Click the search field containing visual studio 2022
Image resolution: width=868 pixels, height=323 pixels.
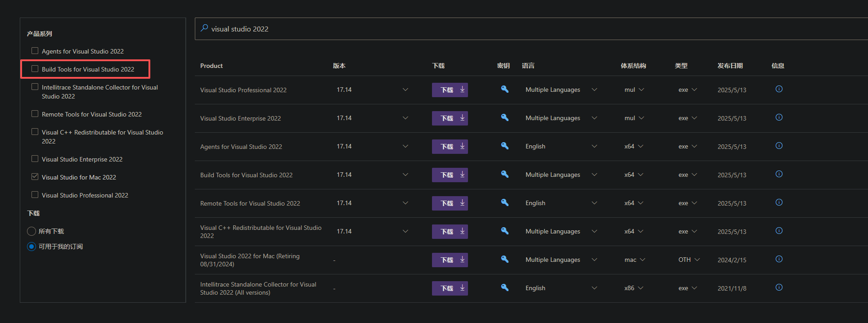pyautogui.click(x=531, y=29)
